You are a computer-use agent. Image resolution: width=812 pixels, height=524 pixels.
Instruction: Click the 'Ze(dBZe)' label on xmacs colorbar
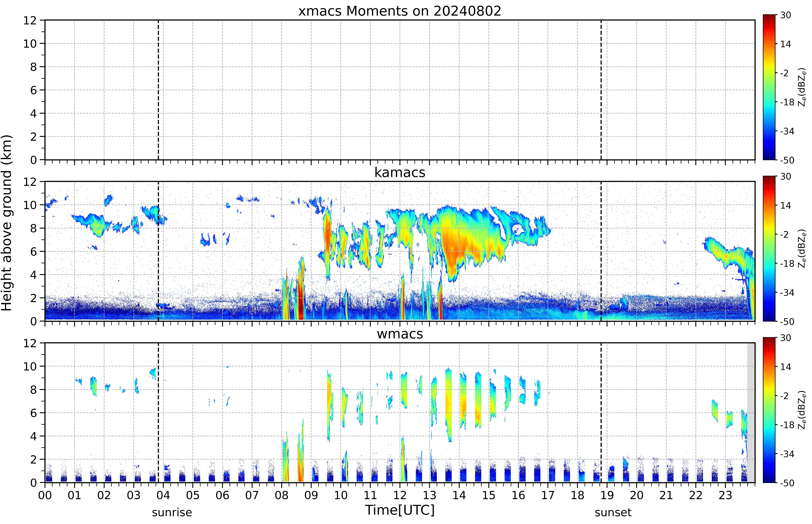click(802, 87)
